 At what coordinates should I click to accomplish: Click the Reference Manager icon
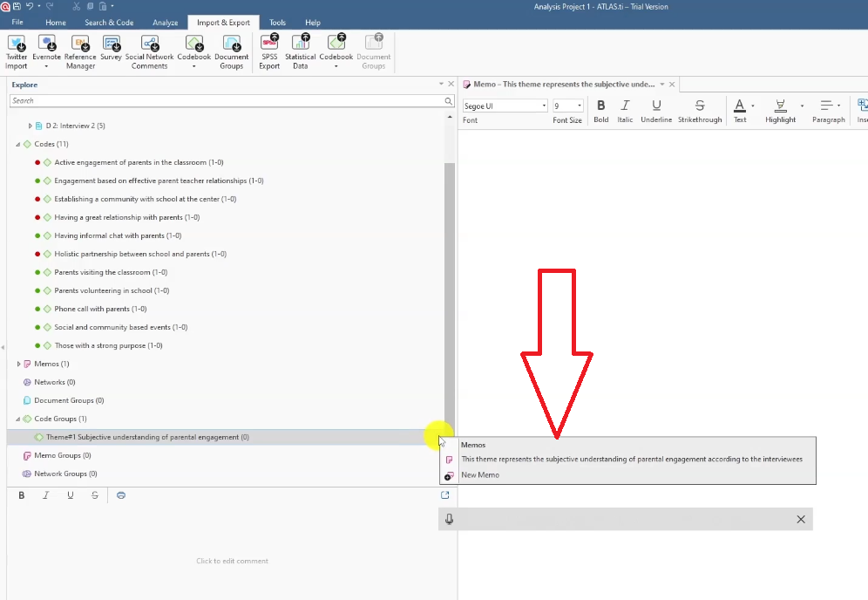coord(80,45)
